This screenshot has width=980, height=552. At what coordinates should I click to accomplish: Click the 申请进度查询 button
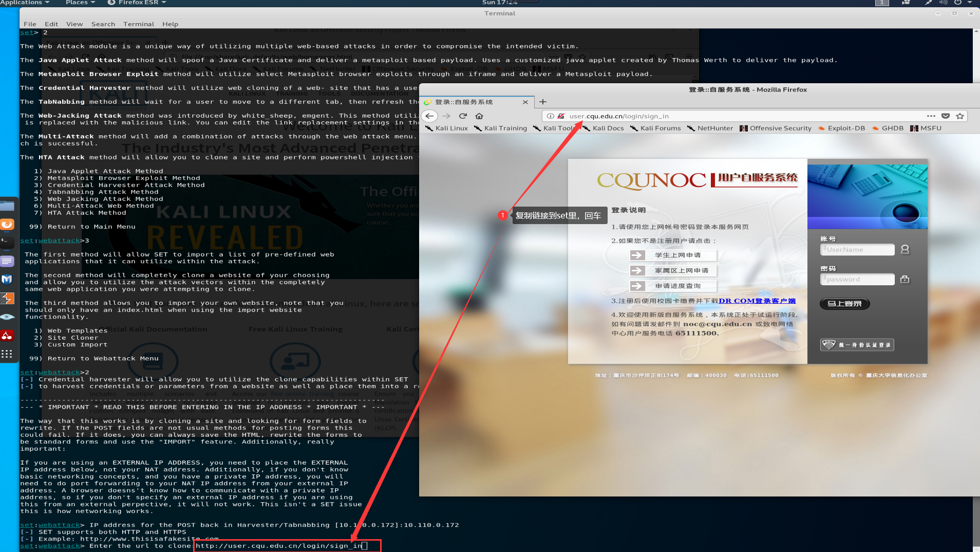(x=673, y=286)
